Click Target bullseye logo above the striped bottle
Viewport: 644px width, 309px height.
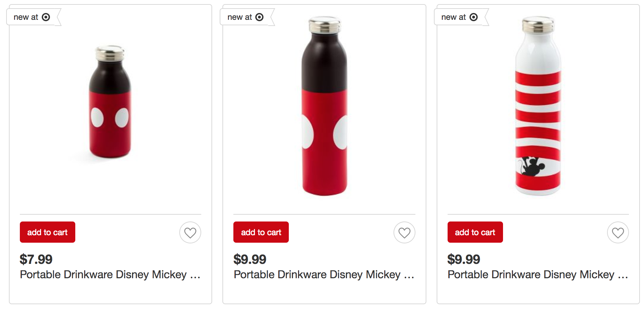[x=474, y=17]
